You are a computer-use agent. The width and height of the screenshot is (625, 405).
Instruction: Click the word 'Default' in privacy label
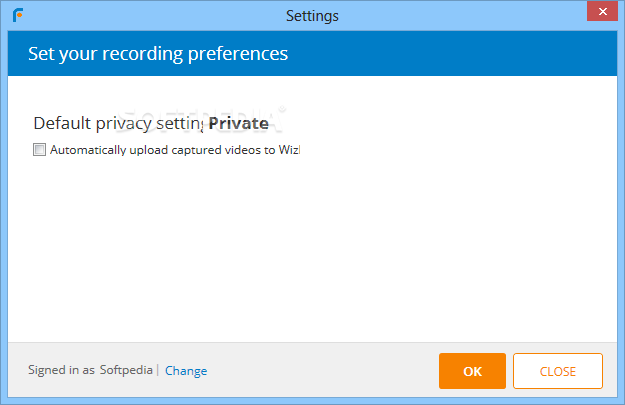[62, 123]
